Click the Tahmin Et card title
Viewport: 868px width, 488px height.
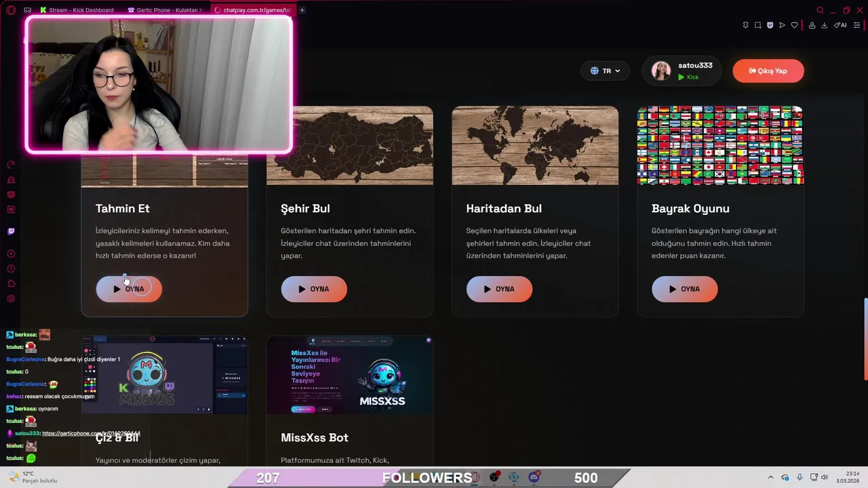click(x=123, y=208)
